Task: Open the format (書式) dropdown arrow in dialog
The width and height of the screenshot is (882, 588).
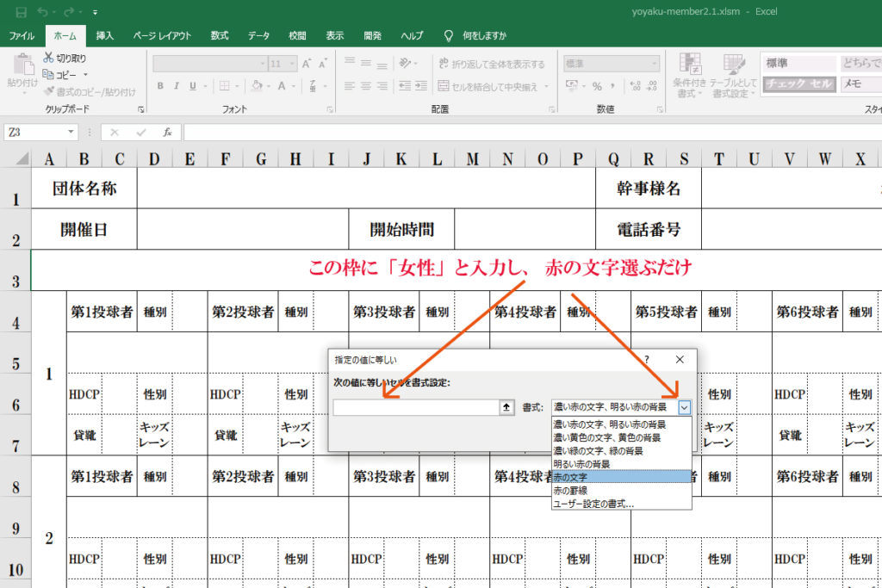Action: click(684, 407)
